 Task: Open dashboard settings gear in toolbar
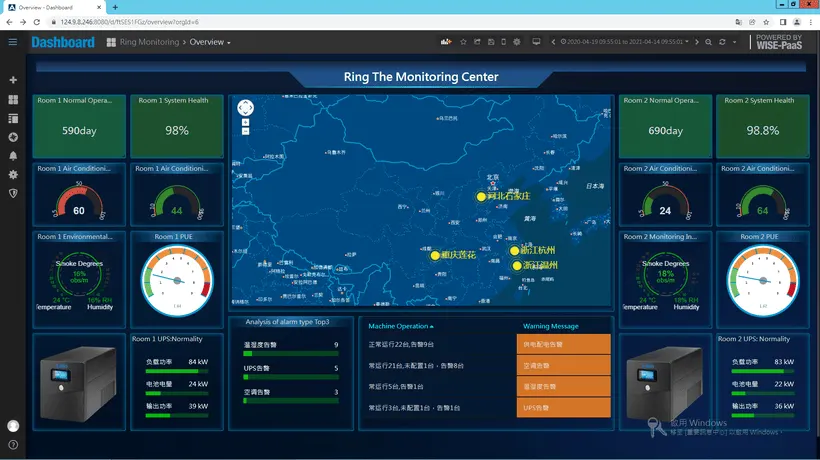(517, 42)
